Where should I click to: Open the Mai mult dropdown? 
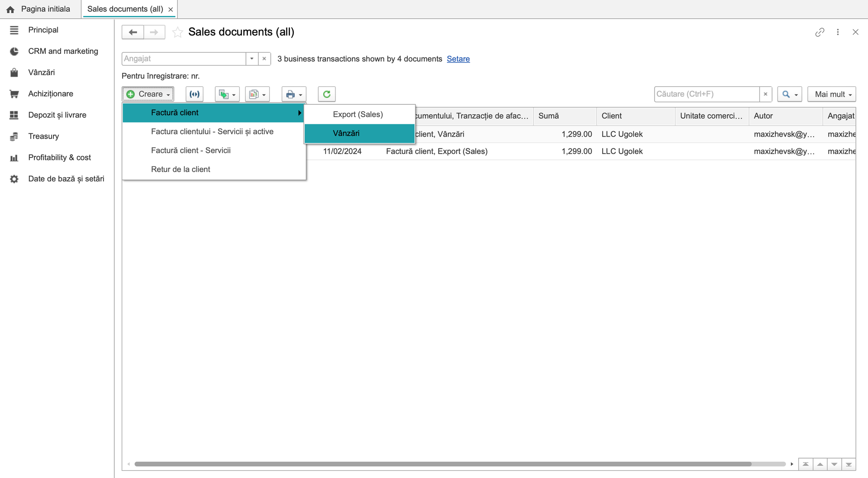tap(832, 94)
